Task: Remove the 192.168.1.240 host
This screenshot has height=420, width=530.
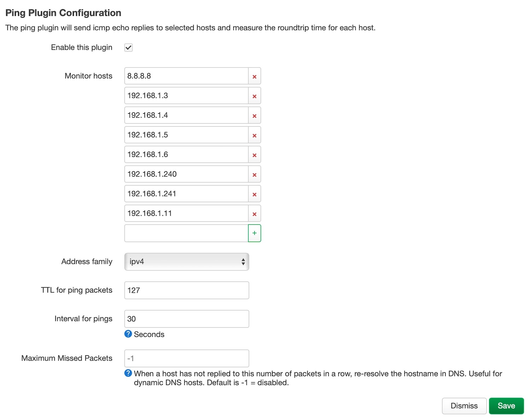Action: point(254,174)
